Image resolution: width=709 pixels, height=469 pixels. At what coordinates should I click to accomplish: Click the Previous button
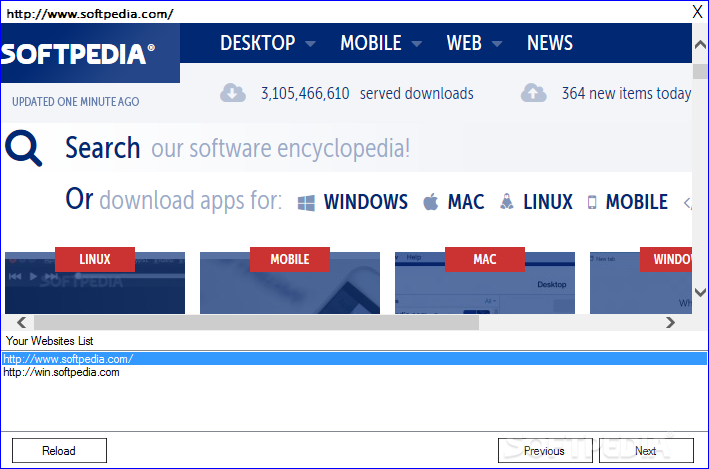(x=545, y=450)
